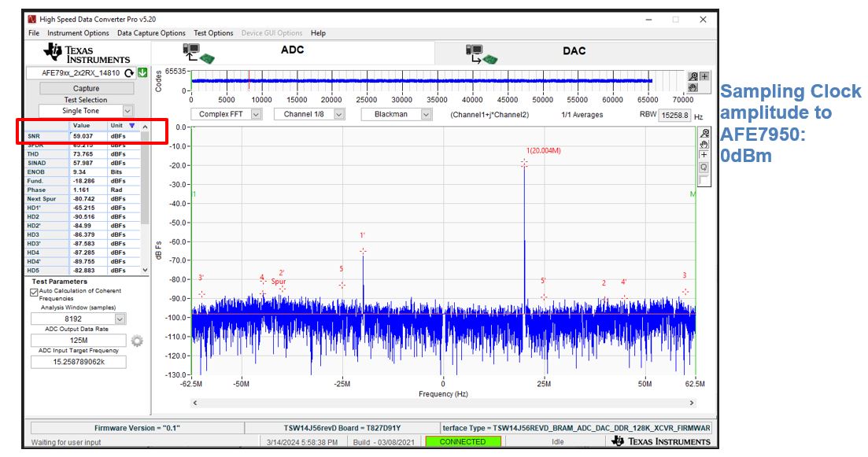
Task: Open the Complex FFT plot type dropdown
Action: tap(256, 115)
